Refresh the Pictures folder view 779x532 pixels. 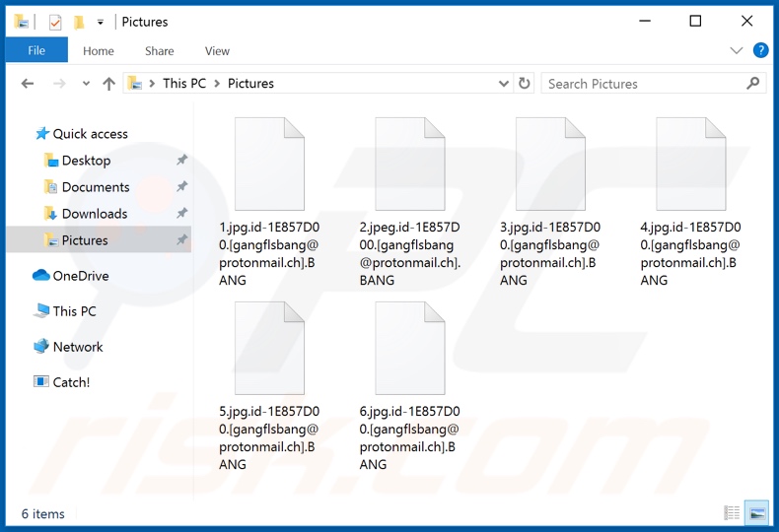[x=524, y=84]
